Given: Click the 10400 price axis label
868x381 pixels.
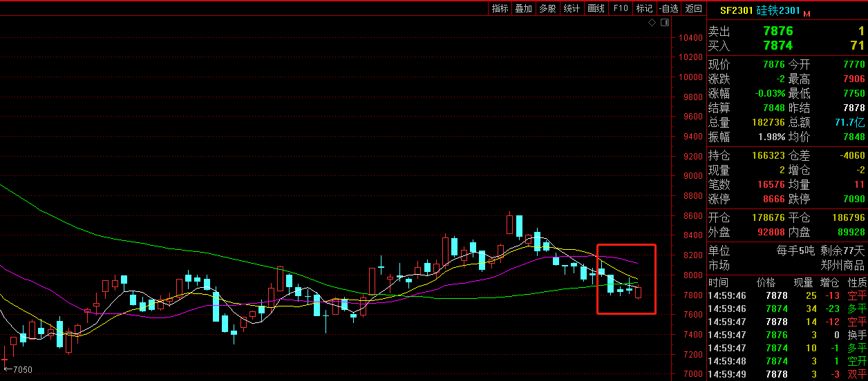Looking at the screenshot, I should [x=690, y=38].
